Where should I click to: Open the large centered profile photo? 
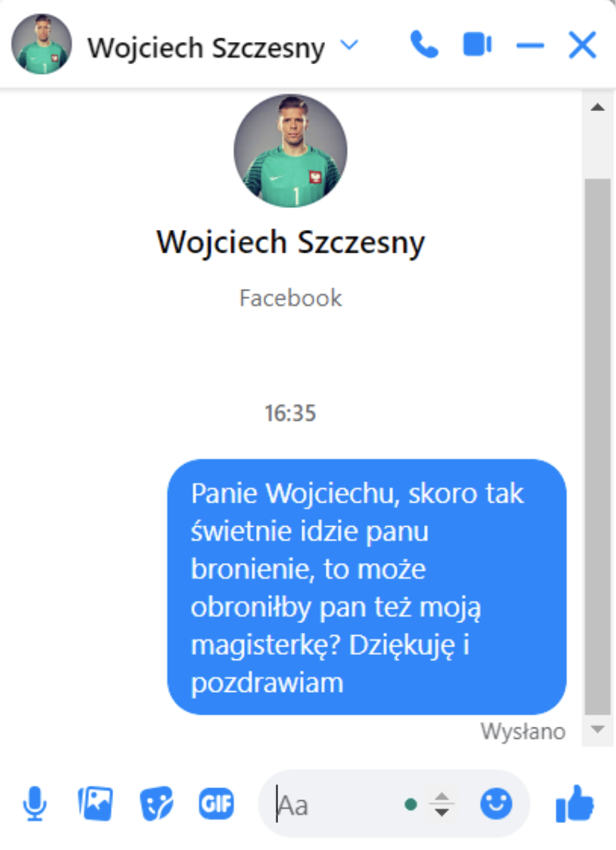[290, 151]
